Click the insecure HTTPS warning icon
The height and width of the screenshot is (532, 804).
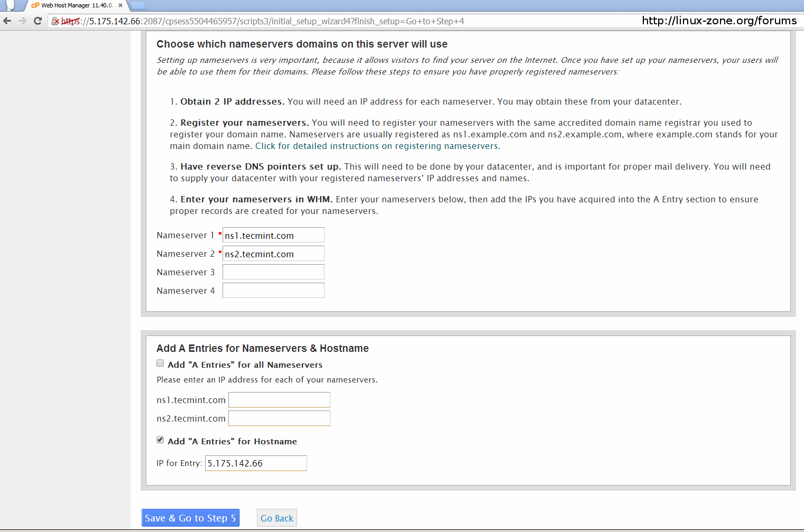coord(56,21)
